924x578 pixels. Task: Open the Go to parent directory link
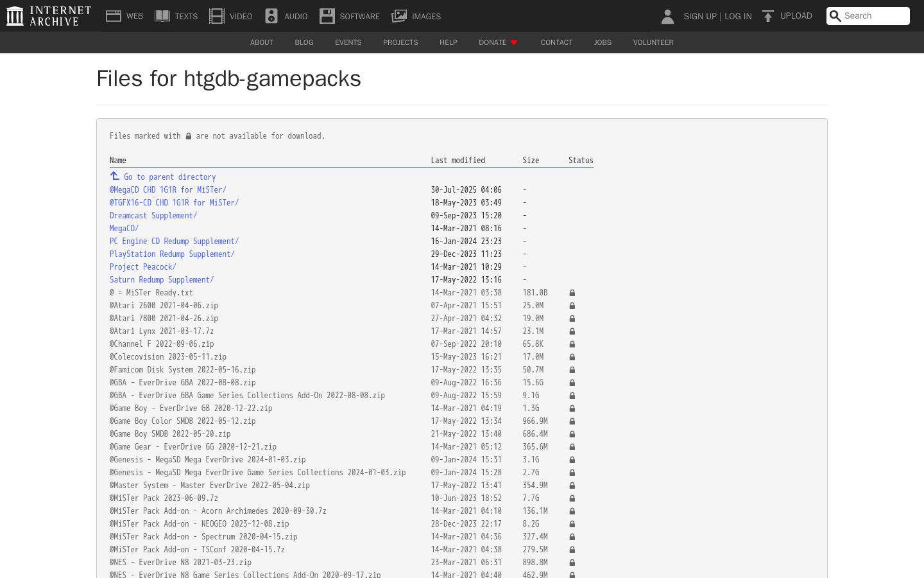(x=170, y=177)
